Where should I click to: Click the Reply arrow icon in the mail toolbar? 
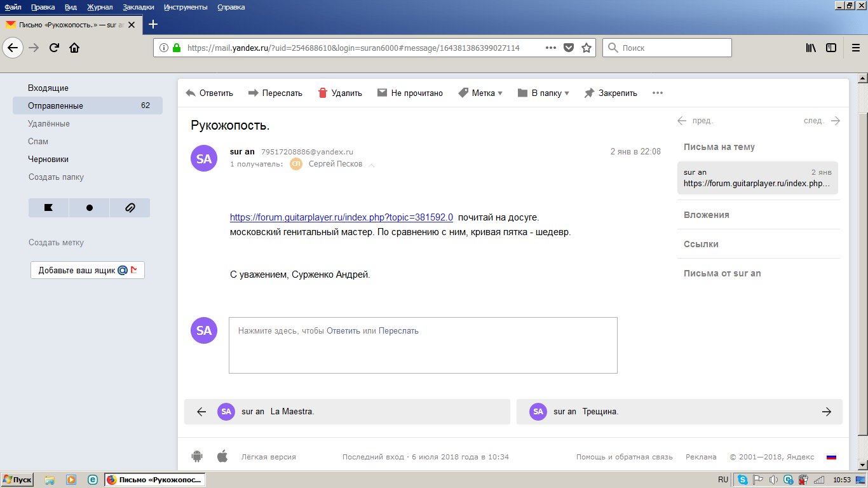(191, 93)
